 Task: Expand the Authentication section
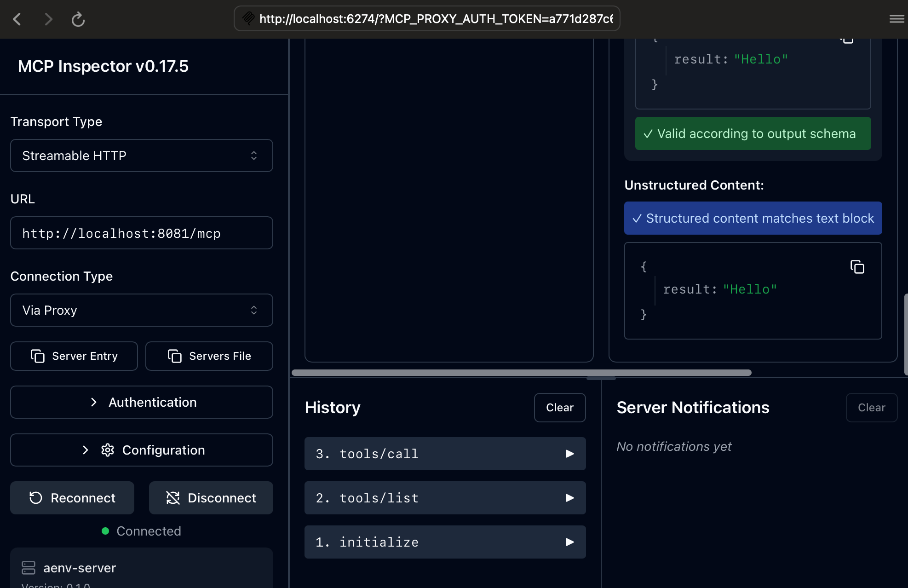point(142,402)
